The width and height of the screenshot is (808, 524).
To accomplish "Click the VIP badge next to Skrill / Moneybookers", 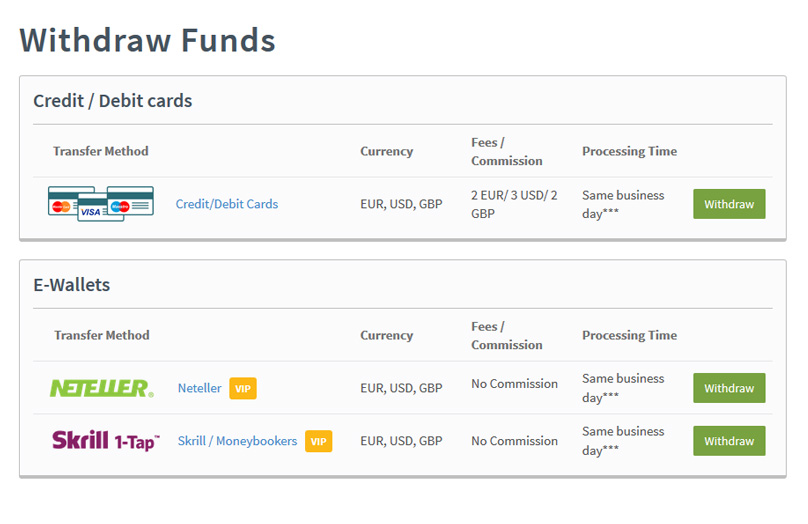I will [x=318, y=441].
